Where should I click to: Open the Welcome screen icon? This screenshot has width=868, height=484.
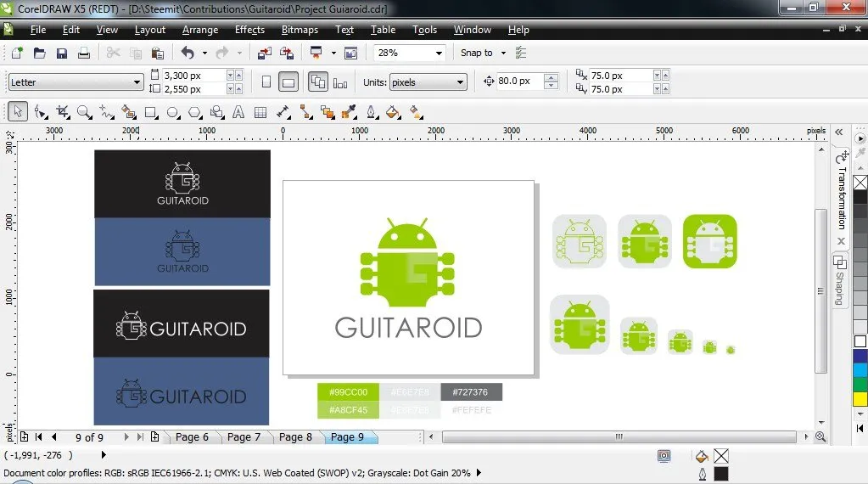point(350,53)
